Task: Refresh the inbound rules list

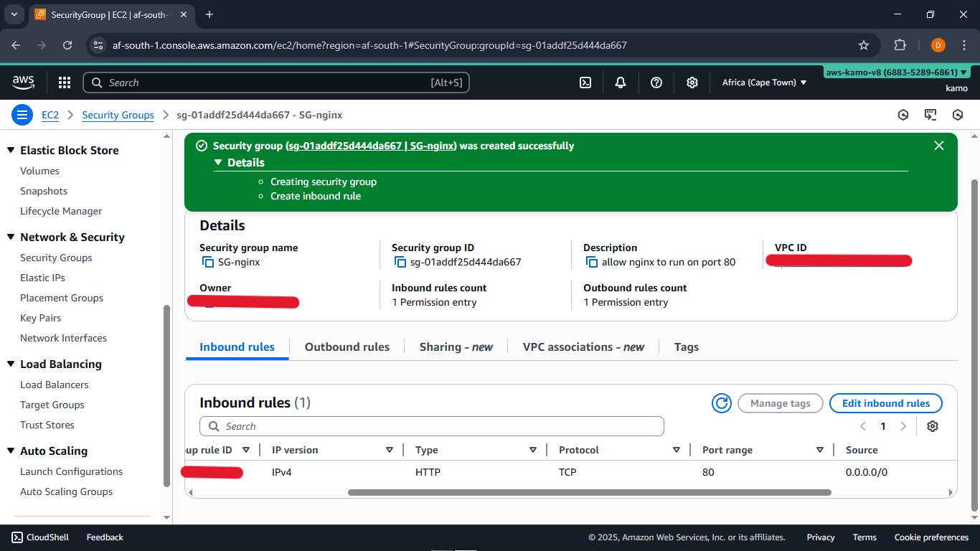Action: (x=721, y=403)
